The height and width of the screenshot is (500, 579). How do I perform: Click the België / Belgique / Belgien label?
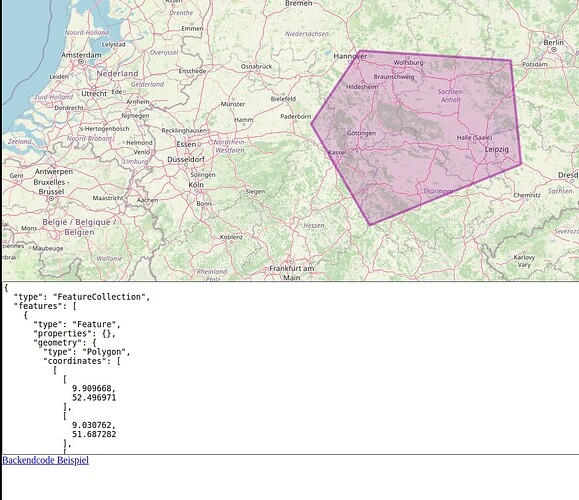pos(79,227)
